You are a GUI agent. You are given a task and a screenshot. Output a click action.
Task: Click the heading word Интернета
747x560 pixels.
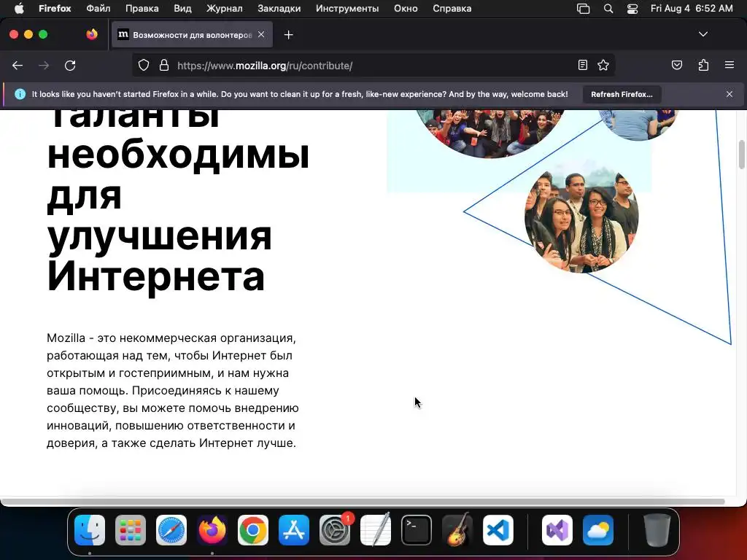[156, 276]
